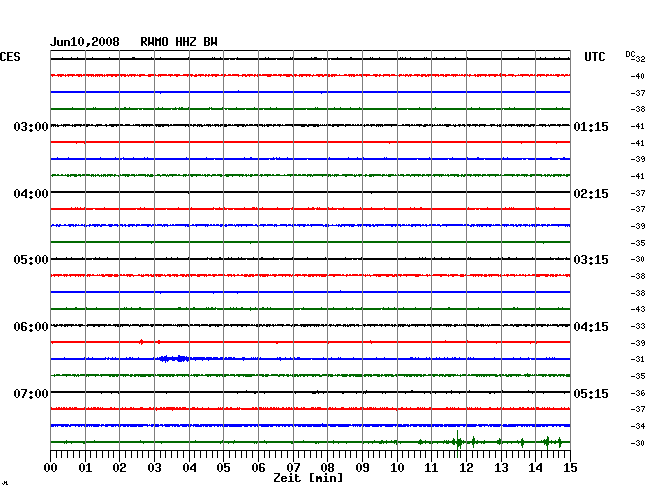Click the DC offset value -43

coord(638,309)
